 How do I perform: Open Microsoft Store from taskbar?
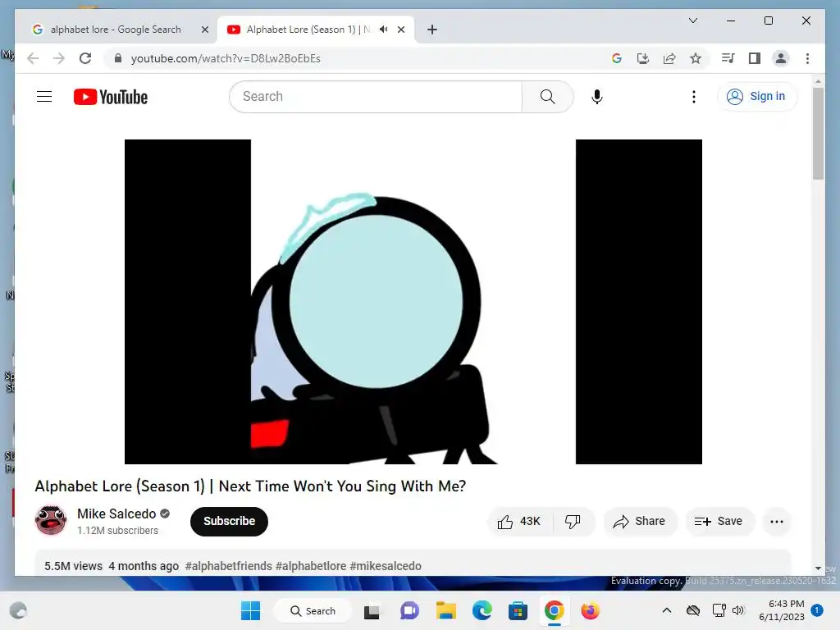[518, 610]
